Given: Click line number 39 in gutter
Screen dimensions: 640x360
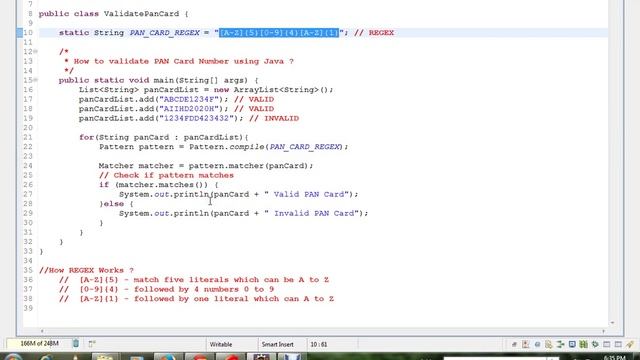Looking at the screenshot, I should click(x=28, y=308).
